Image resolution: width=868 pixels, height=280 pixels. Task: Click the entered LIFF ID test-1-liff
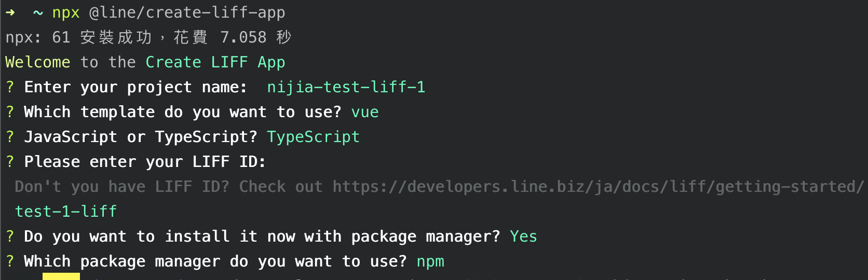(x=66, y=212)
